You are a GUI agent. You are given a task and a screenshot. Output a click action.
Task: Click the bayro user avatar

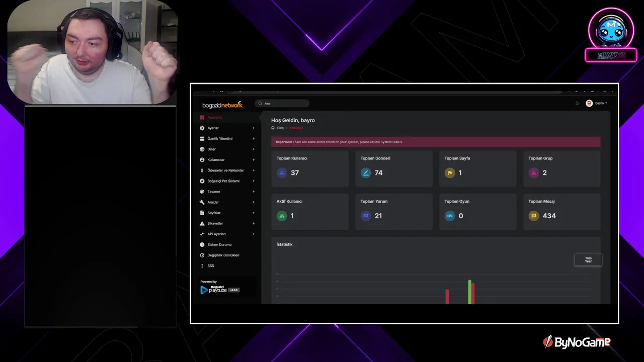coord(589,103)
